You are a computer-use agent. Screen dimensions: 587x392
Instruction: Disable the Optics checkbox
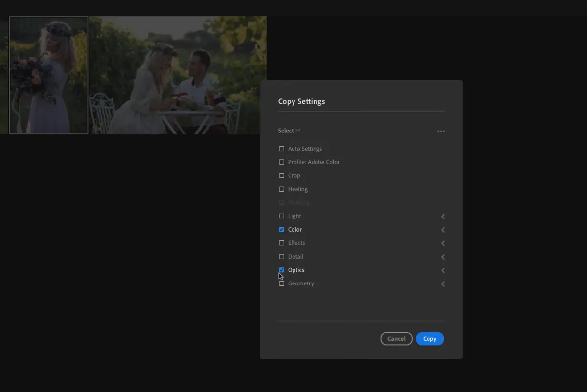tap(281, 269)
